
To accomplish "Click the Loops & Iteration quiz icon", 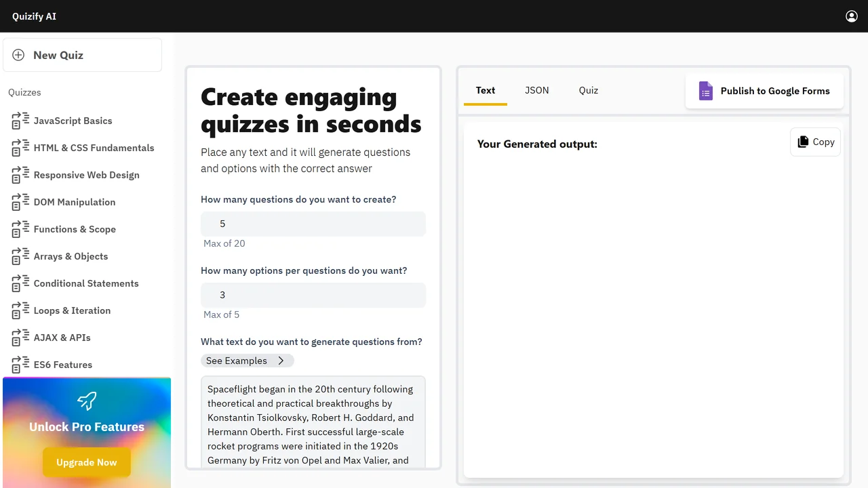I will pos(21,310).
